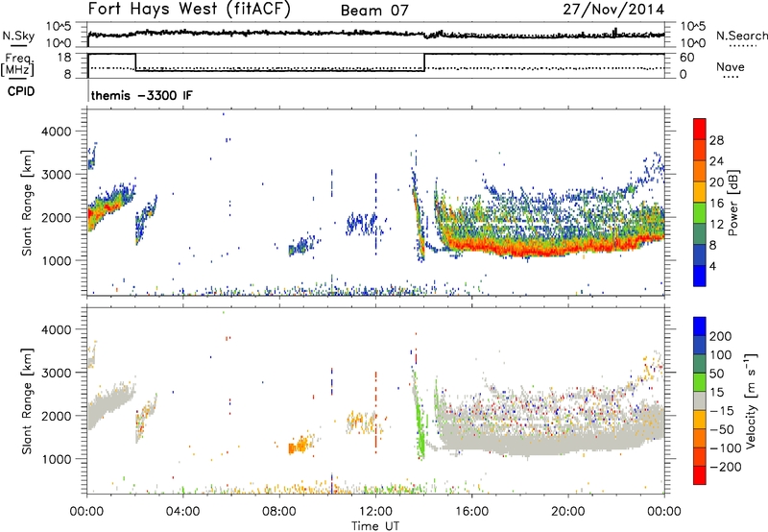Click the '16' label on the power colorbar
The height and width of the screenshot is (532, 768).
click(716, 204)
